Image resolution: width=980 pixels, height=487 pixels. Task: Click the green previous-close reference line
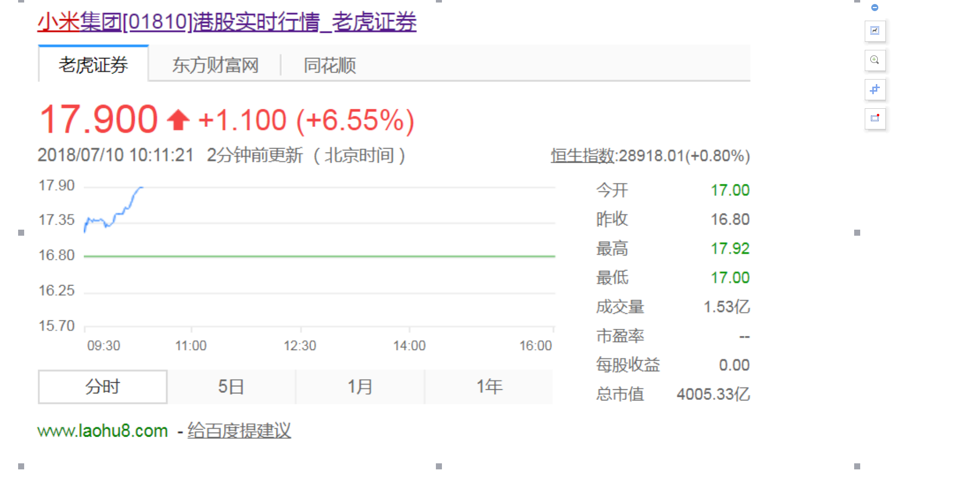[319, 256]
